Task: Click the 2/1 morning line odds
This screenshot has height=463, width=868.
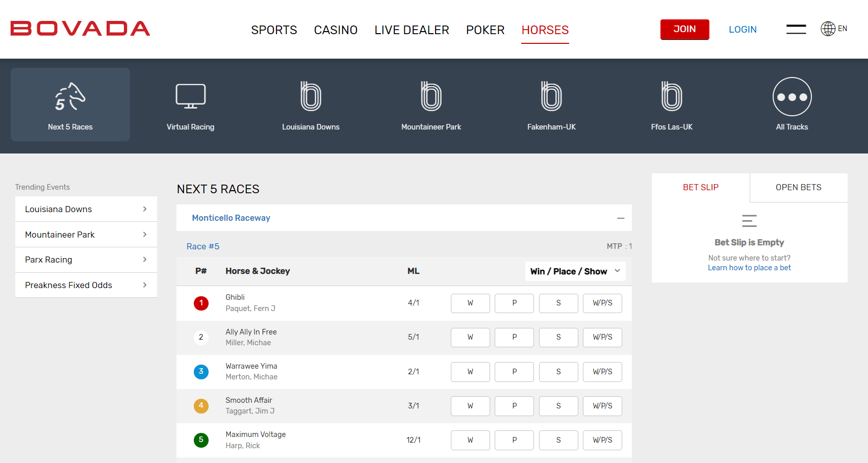Action: (414, 372)
